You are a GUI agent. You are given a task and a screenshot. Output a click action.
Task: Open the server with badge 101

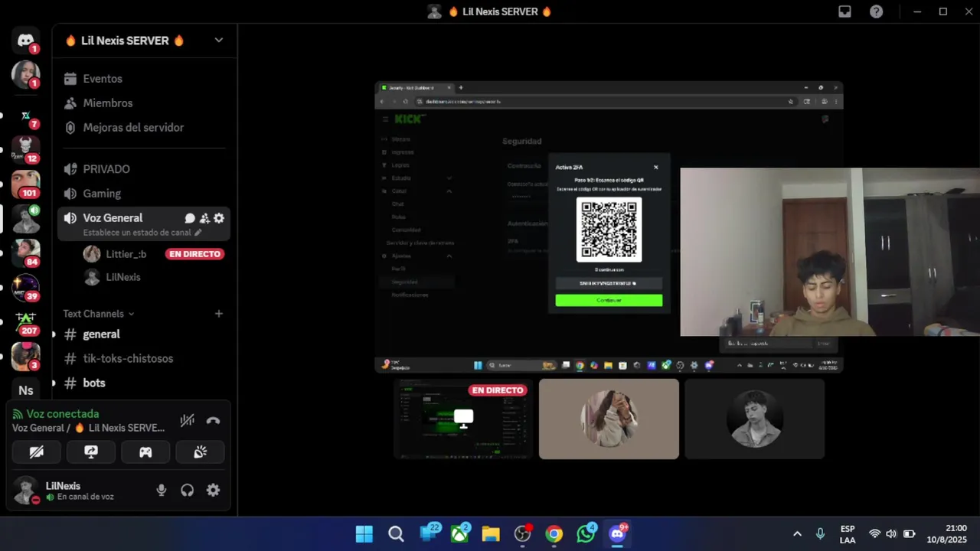pyautogui.click(x=25, y=184)
